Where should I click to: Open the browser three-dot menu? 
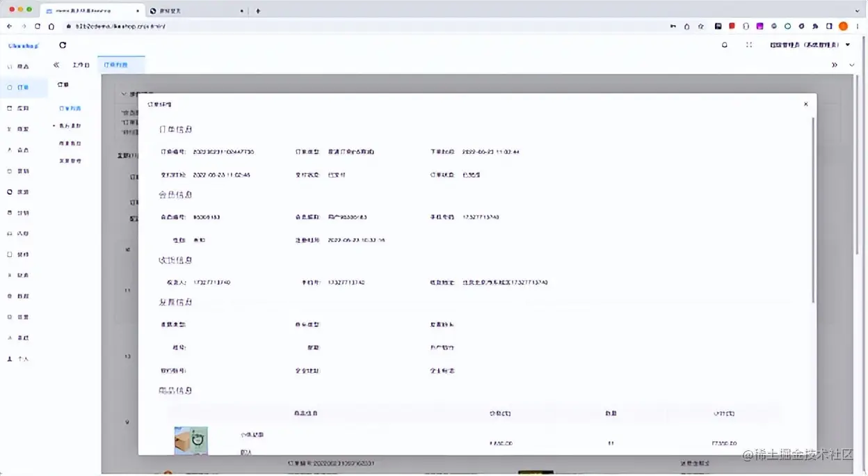(x=858, y=26)
